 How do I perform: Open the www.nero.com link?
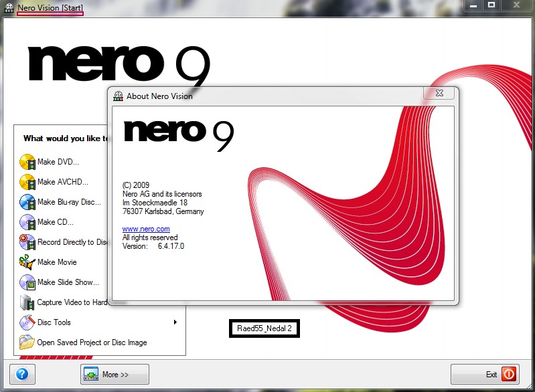click(146, 229)
